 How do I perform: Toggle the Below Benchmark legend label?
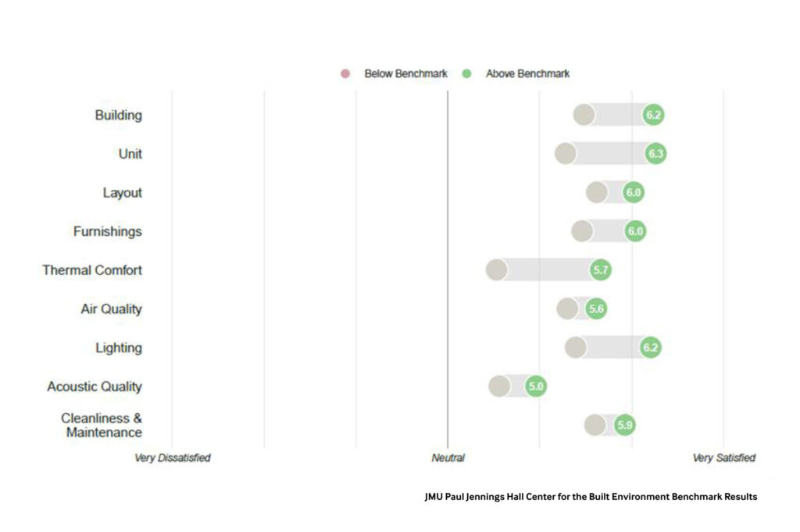click(405, 74)
